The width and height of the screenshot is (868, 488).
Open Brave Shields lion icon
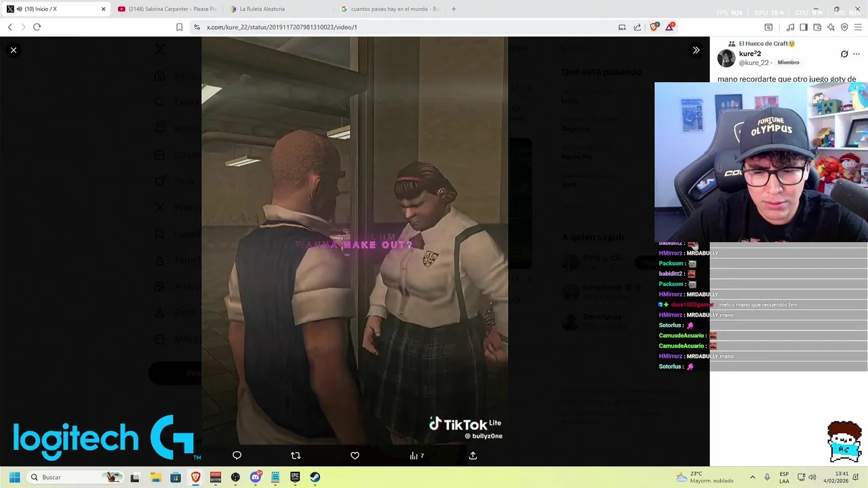(x=654, y=27)
